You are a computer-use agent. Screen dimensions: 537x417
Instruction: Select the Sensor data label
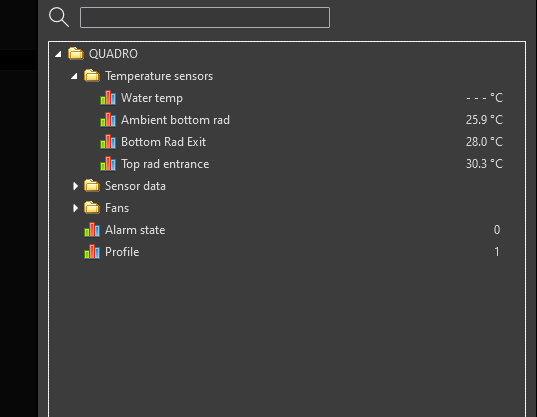[135, 186]
